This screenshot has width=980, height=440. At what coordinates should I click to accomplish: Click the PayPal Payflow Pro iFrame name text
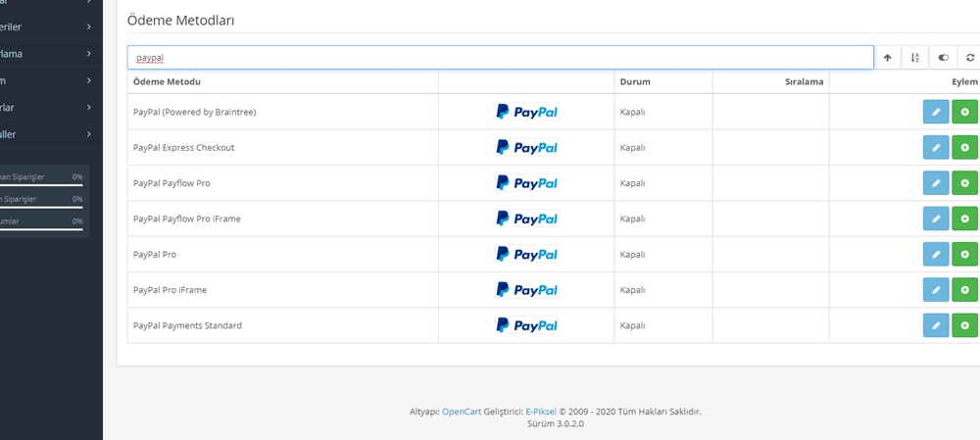point(187,219)
